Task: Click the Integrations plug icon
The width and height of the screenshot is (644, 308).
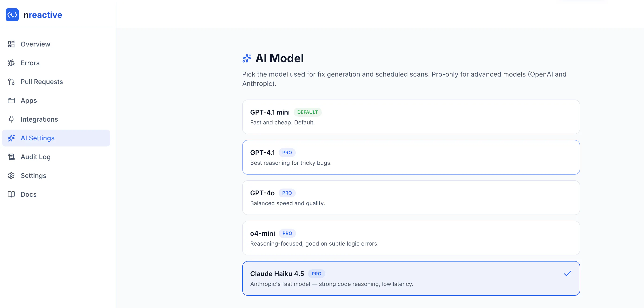Action: (11, 119)
